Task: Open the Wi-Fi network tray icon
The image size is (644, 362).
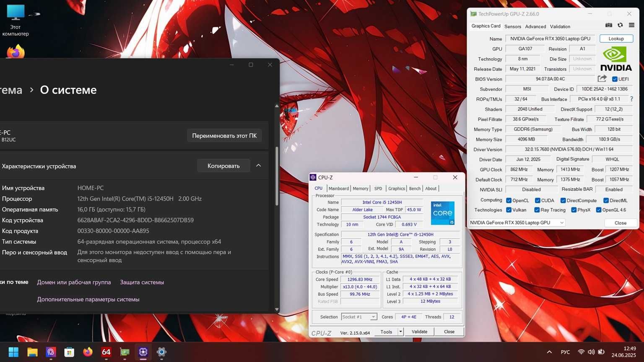Action: click(x=581, y=352)
